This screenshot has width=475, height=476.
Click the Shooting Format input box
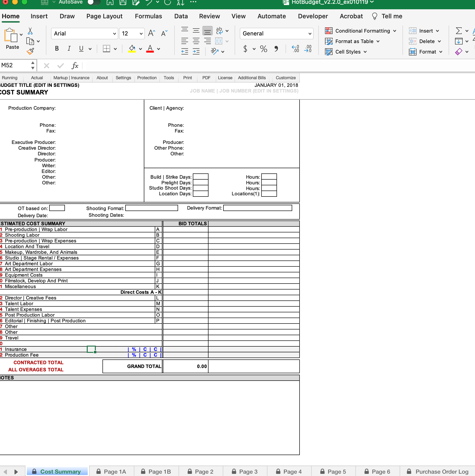[152, 208]
